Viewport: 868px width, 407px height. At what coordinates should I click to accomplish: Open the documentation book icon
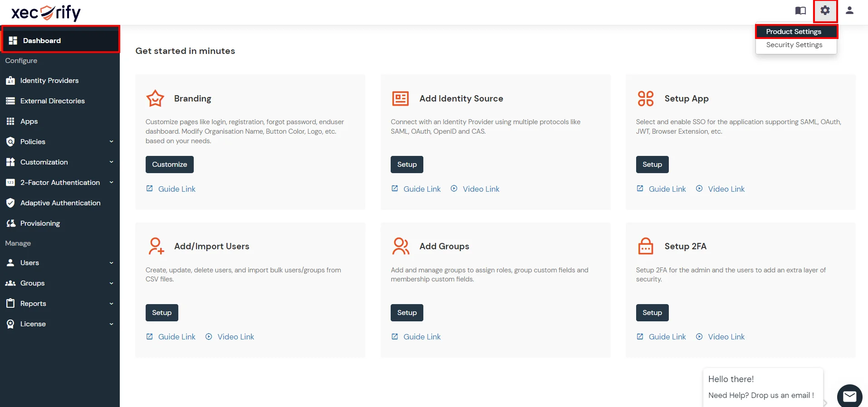pos(800,10)
